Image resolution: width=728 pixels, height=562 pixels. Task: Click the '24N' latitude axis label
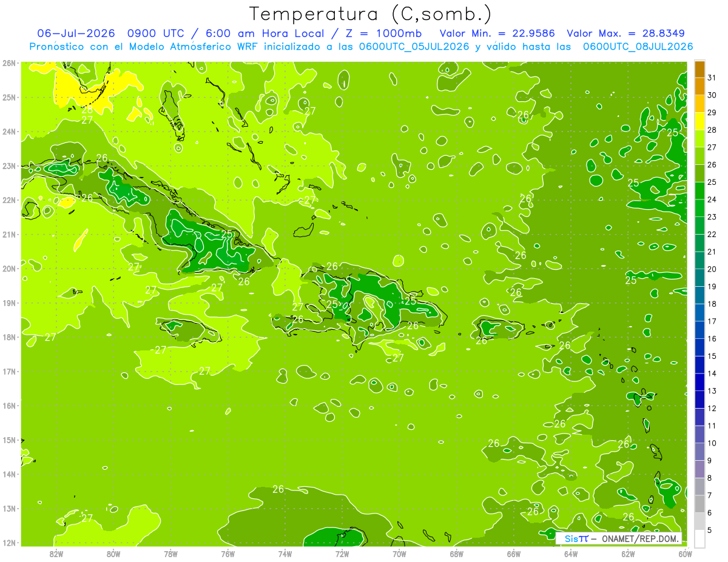point(8,131)
